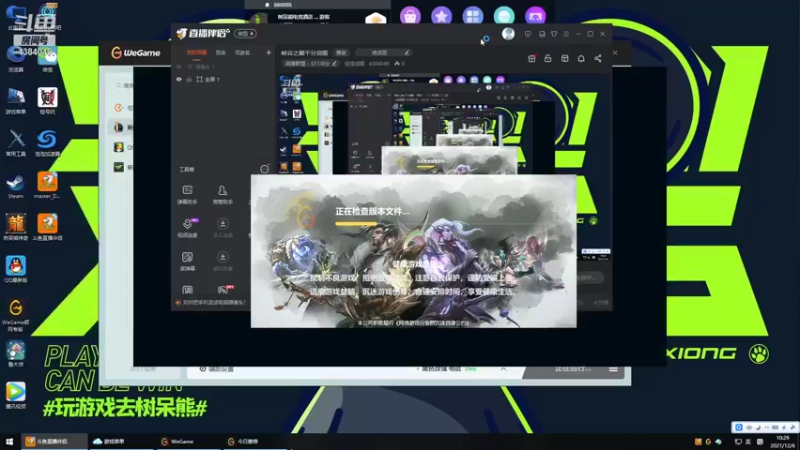Open the microphone voice tool with purple badge
Screen dimensions: 800x450
click(187, 228)
